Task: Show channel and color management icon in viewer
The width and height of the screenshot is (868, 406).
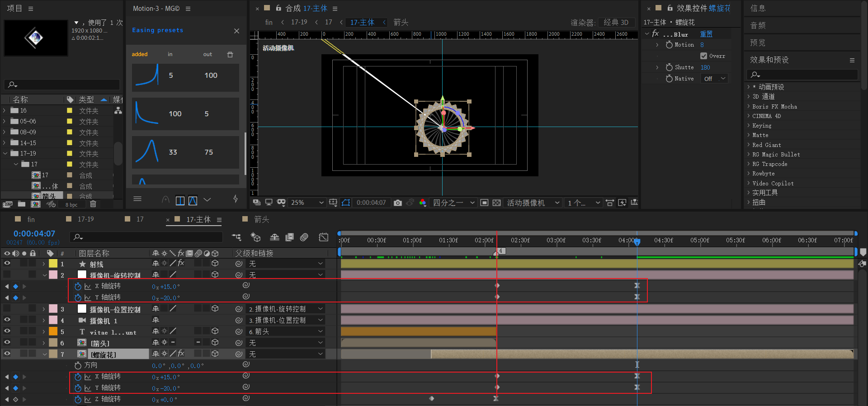Action: click(423, 203)
